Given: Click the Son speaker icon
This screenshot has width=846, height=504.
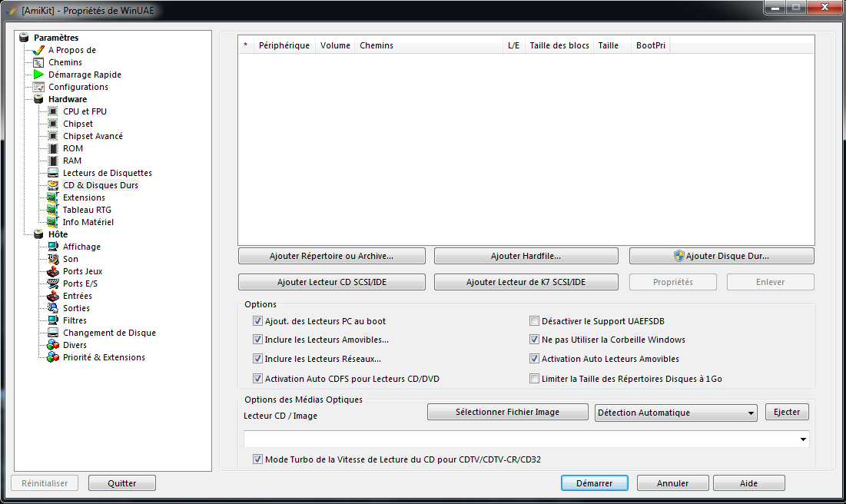Looking at the screenshot, I should 52,259.
